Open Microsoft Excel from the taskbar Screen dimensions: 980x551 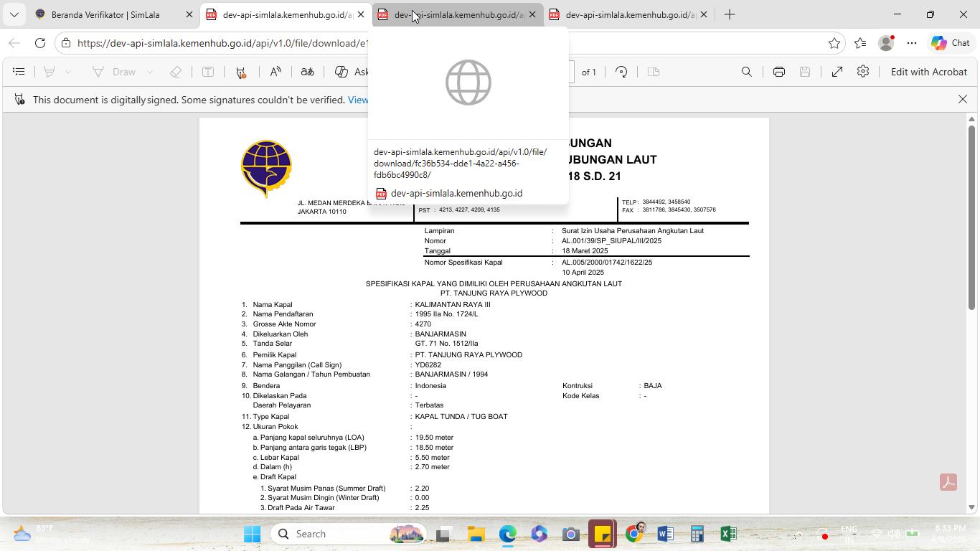click(728, 534)
